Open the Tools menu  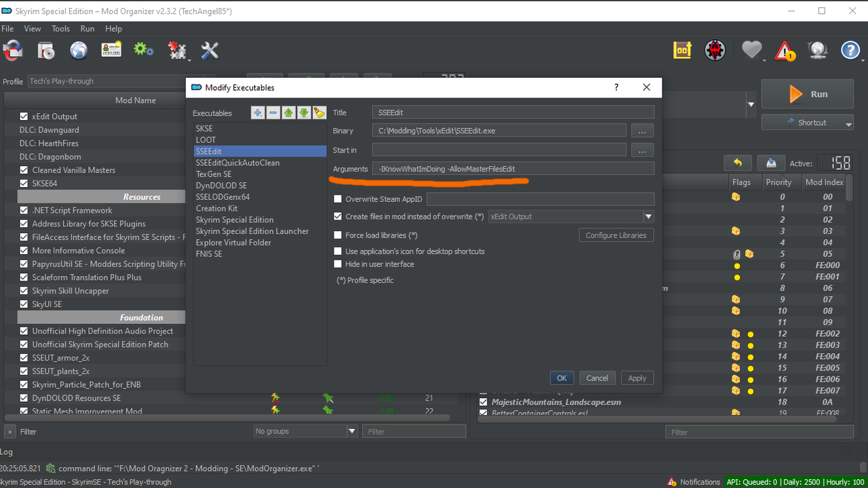(61, 28)
